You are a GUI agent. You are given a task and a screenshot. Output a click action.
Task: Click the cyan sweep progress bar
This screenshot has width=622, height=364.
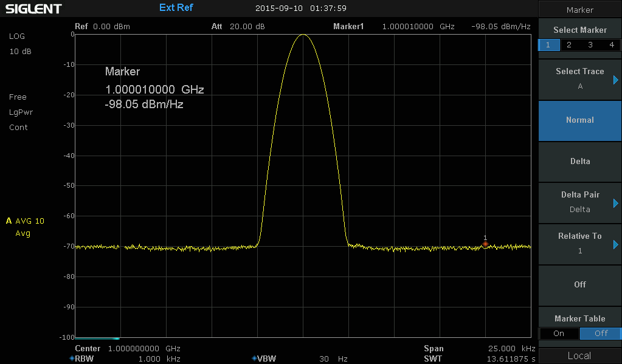[x=97, y=338]
